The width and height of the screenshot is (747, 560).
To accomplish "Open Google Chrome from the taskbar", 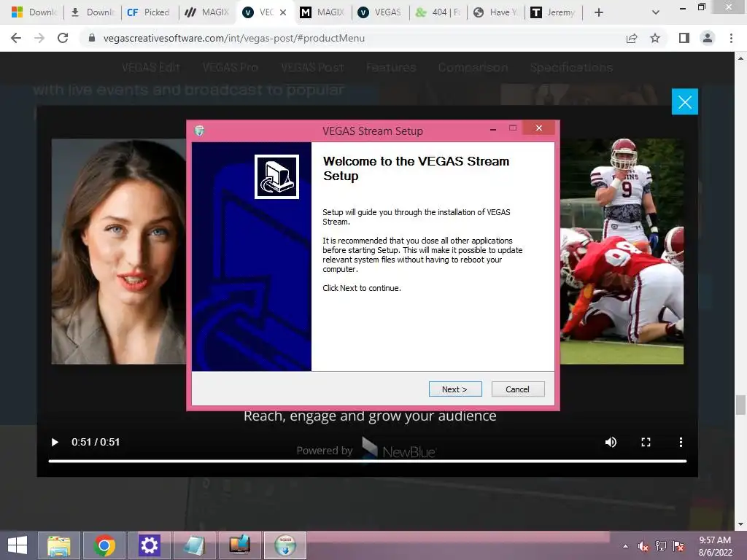I will coord(104,545).
